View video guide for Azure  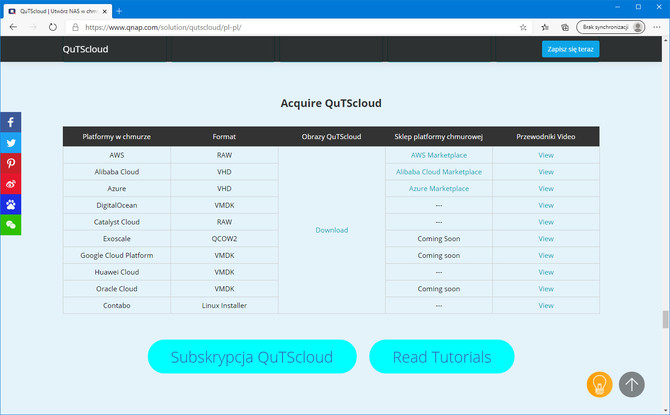tap(546, 188)
